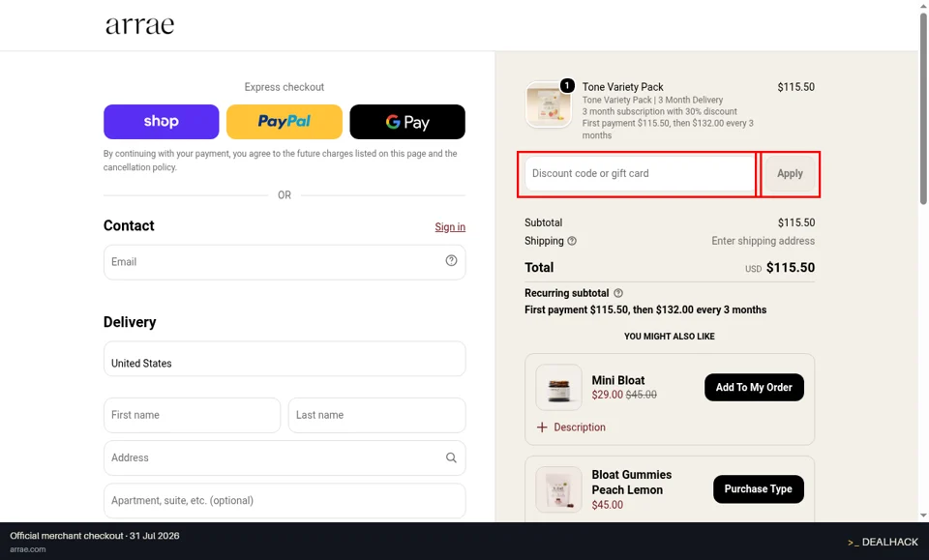
Task: Click the quantity badge on product image
Action: (567, 86)
